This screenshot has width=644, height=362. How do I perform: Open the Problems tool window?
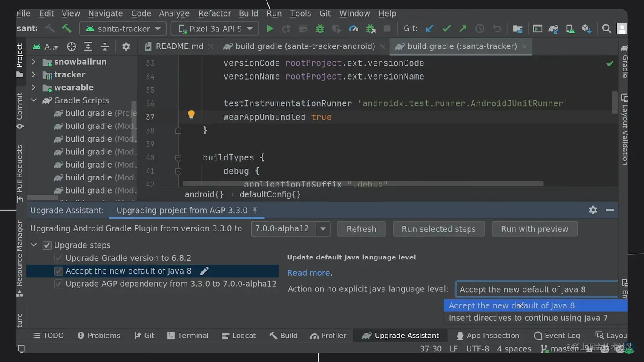tap(98, 336)
